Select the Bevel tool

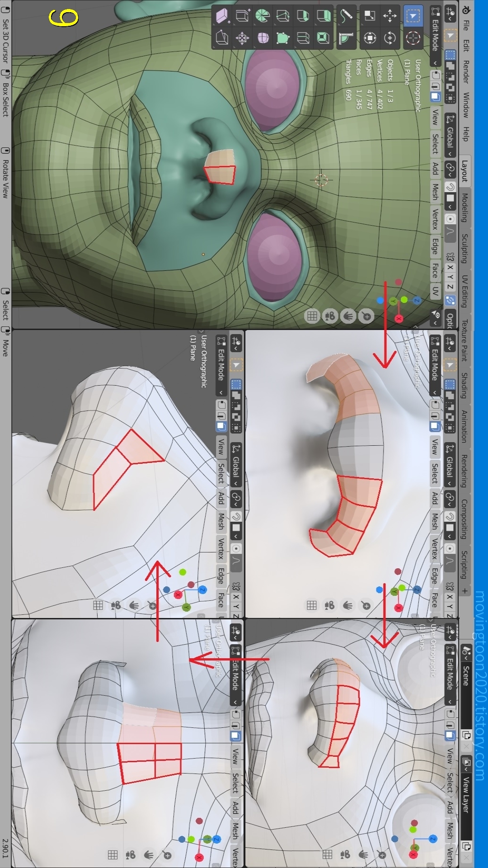[303, 16]
